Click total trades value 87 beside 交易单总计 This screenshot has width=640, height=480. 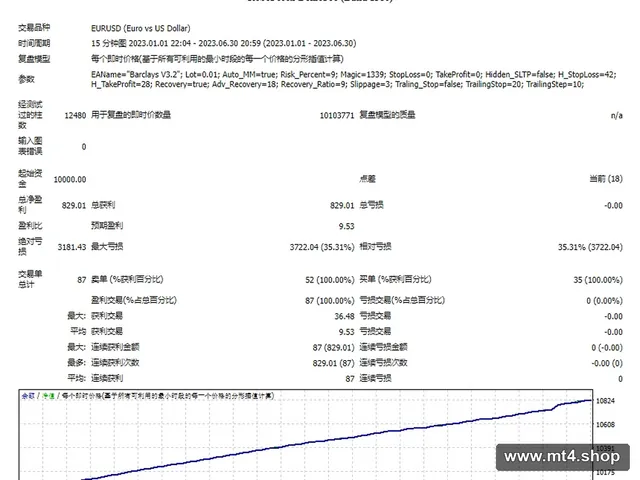(x=82, y=280)
